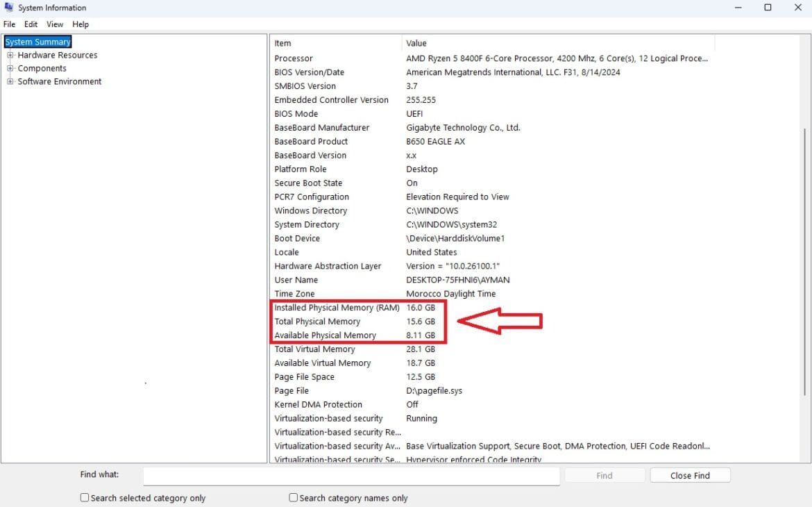Open the Edit menu
Image resolution: width=812 pixels, height=507 pixels.
(31, 24)
